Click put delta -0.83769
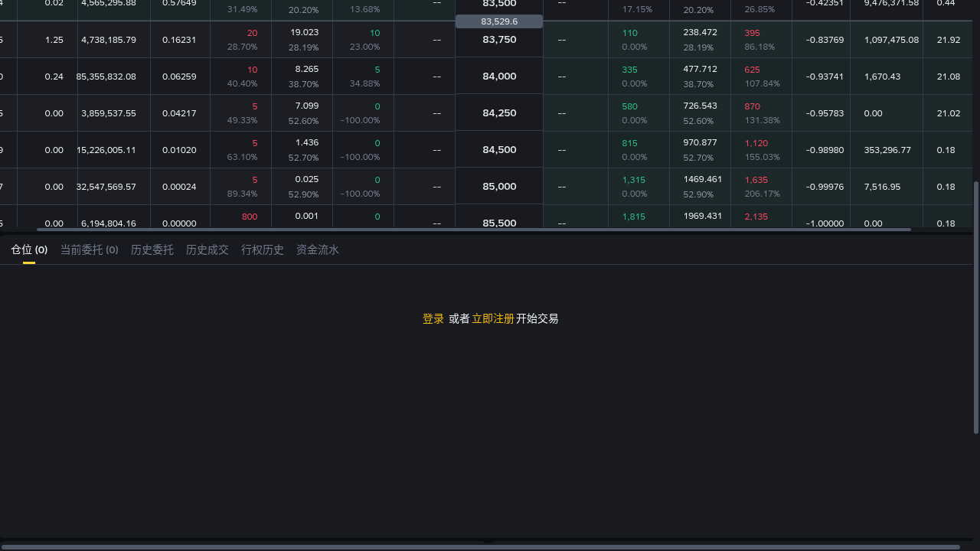The height and width of the screenshot is (551, 980). 825,40
